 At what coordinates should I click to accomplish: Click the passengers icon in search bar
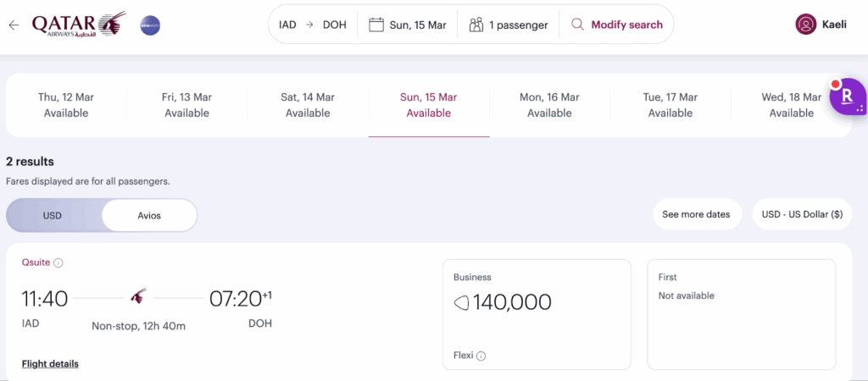[x=476, y=25]
